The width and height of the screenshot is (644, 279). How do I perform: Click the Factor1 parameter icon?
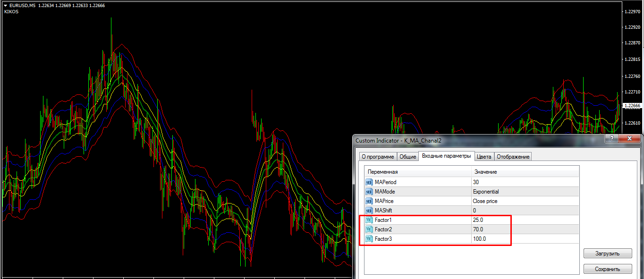(369, 220)
